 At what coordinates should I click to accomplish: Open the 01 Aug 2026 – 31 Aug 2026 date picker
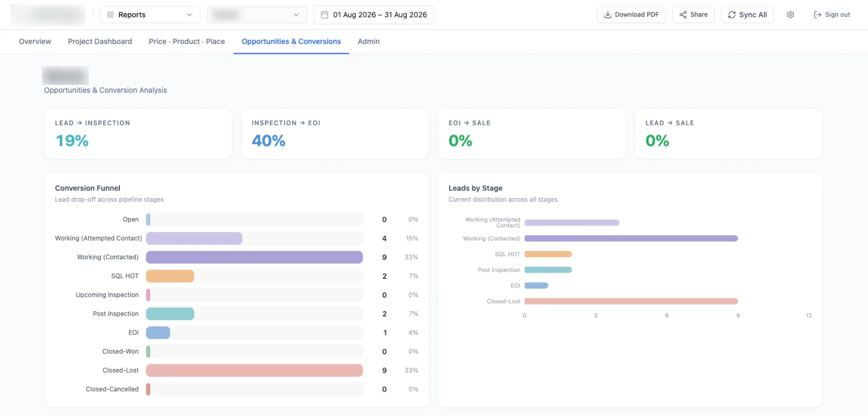(x=374, y=15)
